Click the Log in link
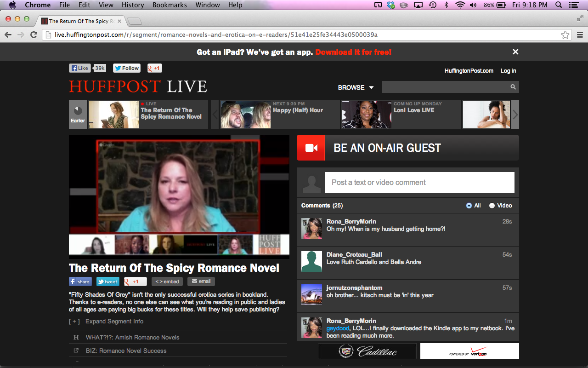This screenshot has height=368, width=588. click(x=508, y=71)
